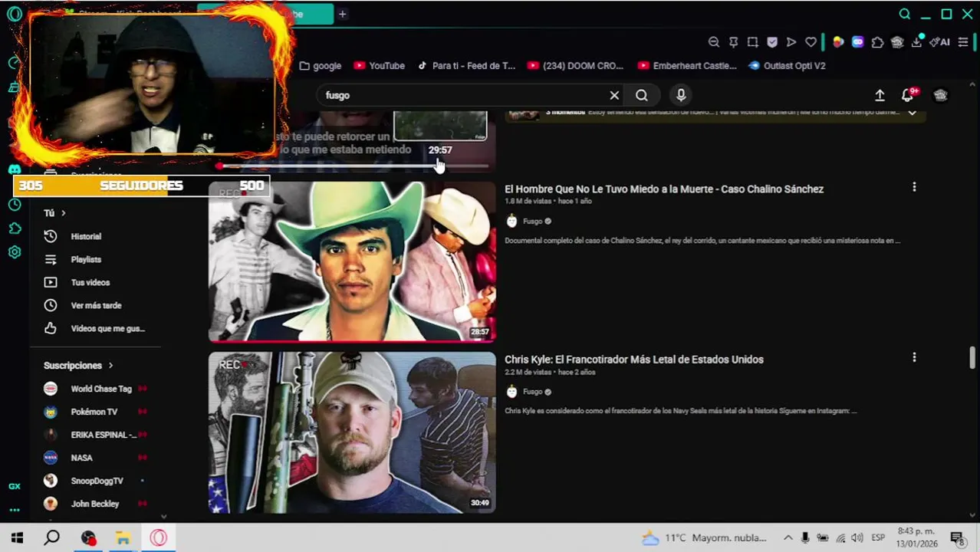Screen dimensions: 980x552
Task: Open the YouTube bookmark
Action: pyautogui.click(x=378, y=66)
